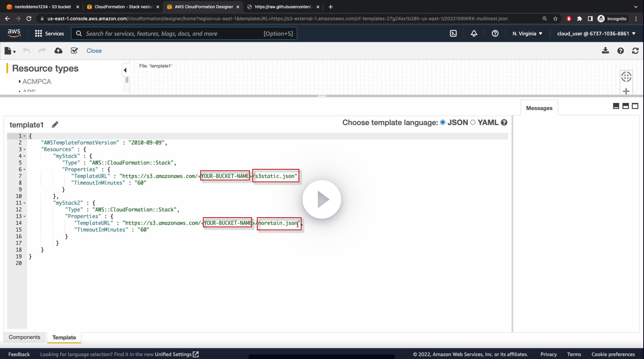
Task: Open a new browser tab
Action: point(331,7)
